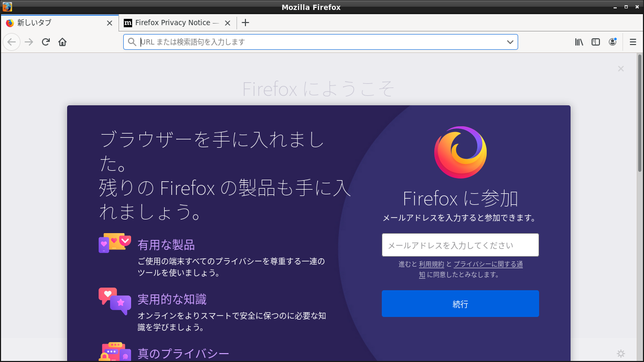
Task: Click the Firefox にようこそ heading text
Action: [318, 89]
